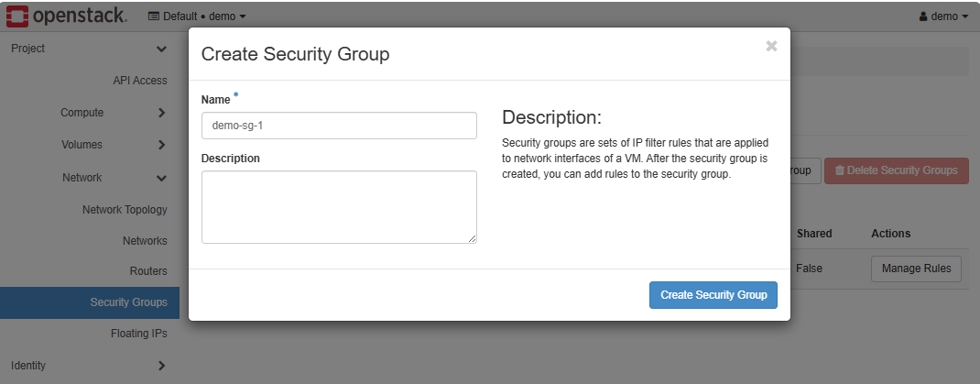
Task: Open the Networks page
Action: tap(145, 241)
